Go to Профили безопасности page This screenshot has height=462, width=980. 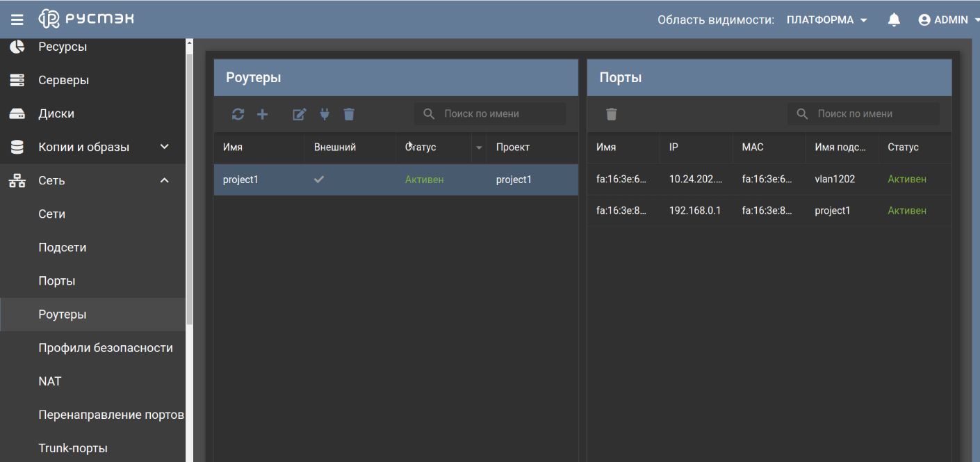click(x=106, y=348)
